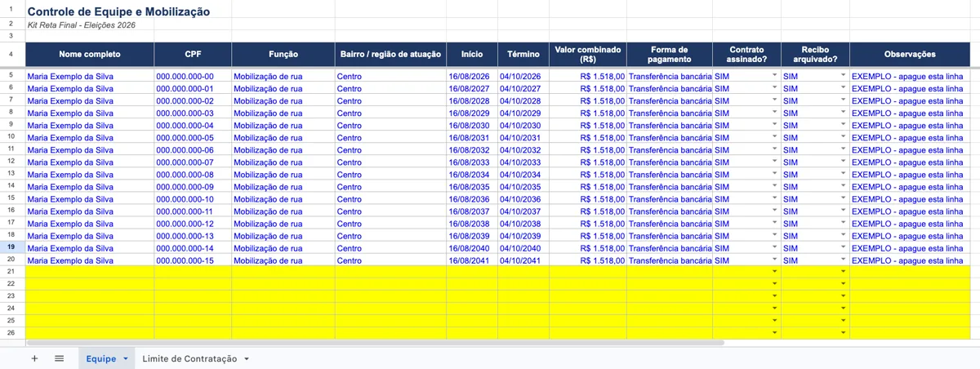Select CPF cell 000.000.000-12
Screen dimensions: 980x369
[194, 224]
